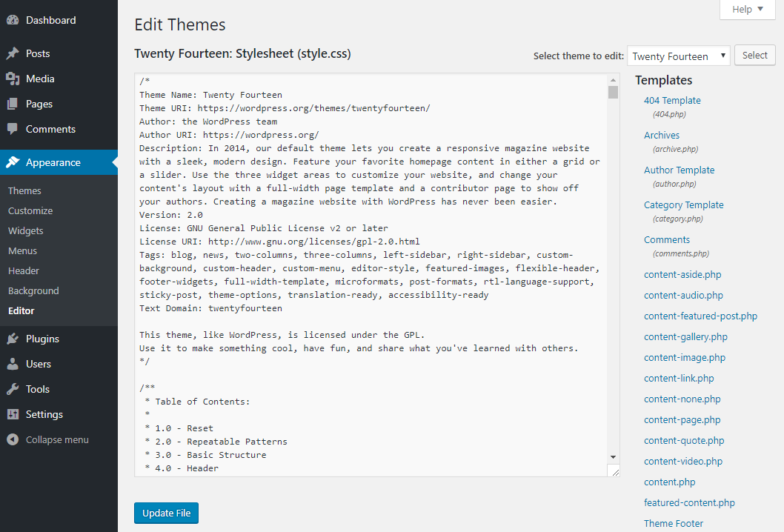Click the Plugins plug icon
Viewport: 784px width, 532px height.
click(x=13, y=339)
